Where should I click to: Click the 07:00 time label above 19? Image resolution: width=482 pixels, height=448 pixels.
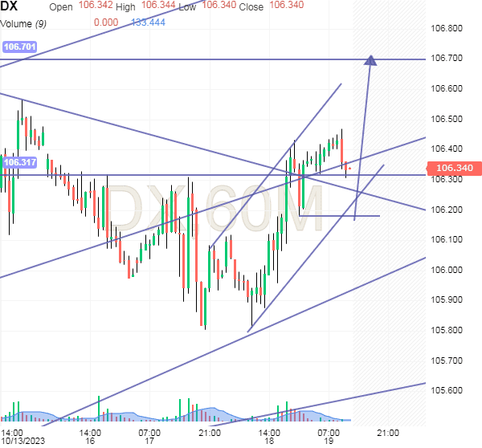pyautogui.click(x=329, y=433)
